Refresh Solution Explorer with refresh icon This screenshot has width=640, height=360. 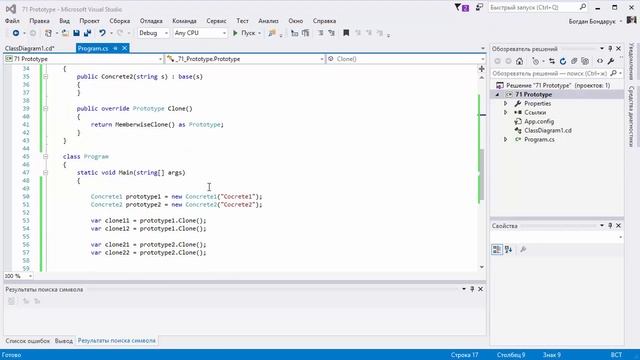(x=563, y=61)
